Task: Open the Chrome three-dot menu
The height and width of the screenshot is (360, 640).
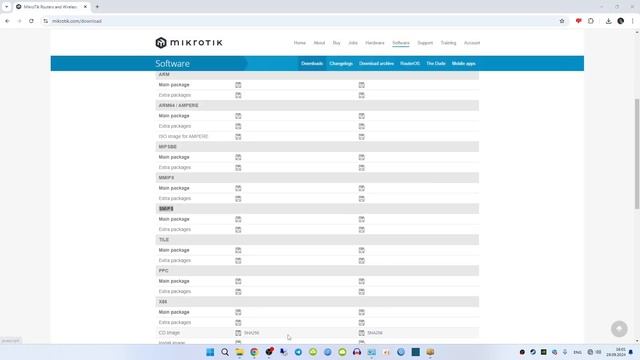Action: click(632, 21)
